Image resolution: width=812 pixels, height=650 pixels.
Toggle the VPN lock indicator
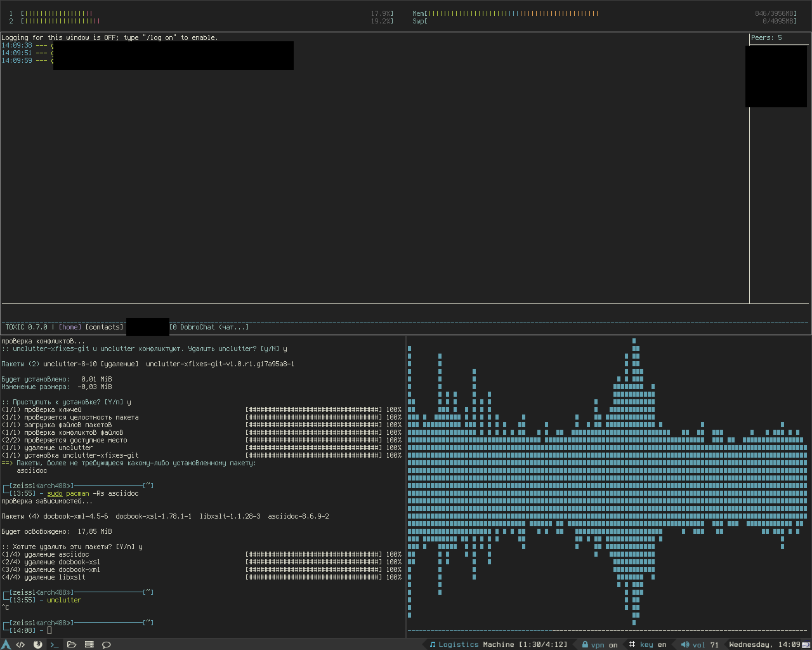(585, 644)
